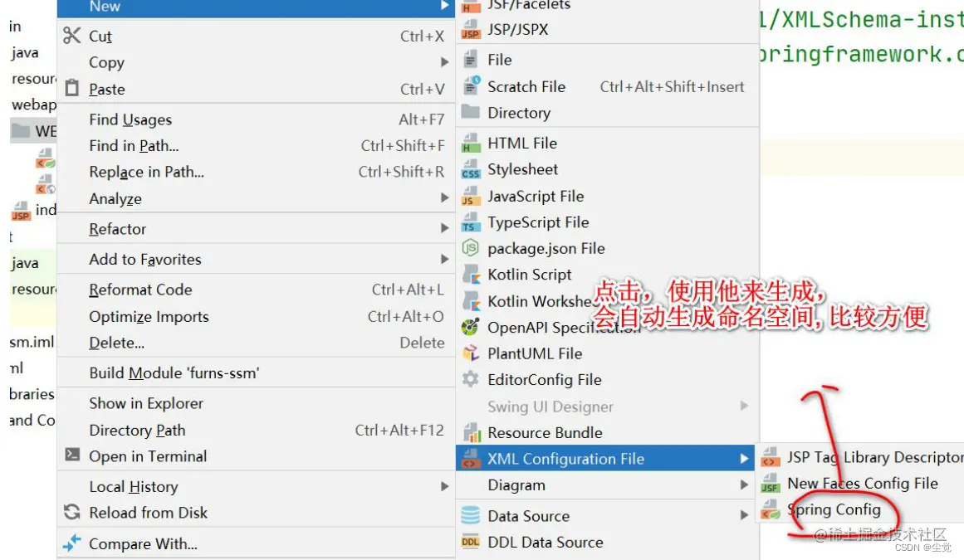Click the Cut scissors icon
This screenshot has height=560, width=964.
point(72,36)
